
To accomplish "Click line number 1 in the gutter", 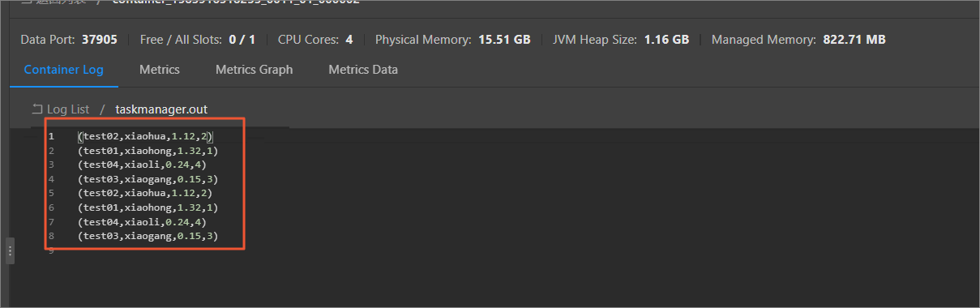I will pyautogui.click(x=51, y=136).
